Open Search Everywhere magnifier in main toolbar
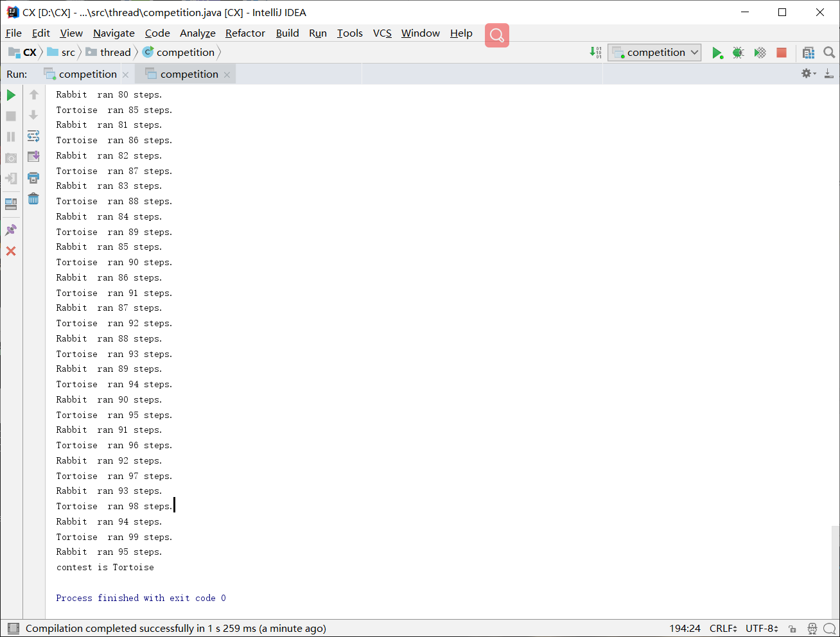 [x=829, y=53]
